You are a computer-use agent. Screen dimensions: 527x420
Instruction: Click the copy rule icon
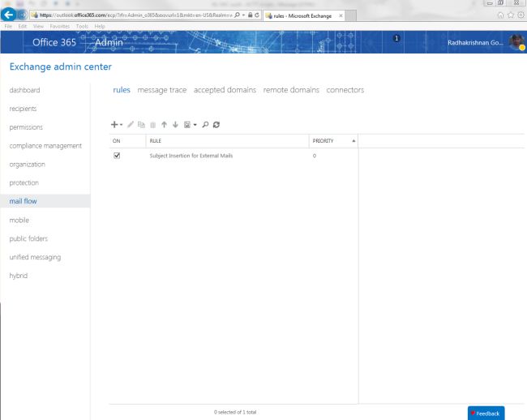tap(142, 125)
